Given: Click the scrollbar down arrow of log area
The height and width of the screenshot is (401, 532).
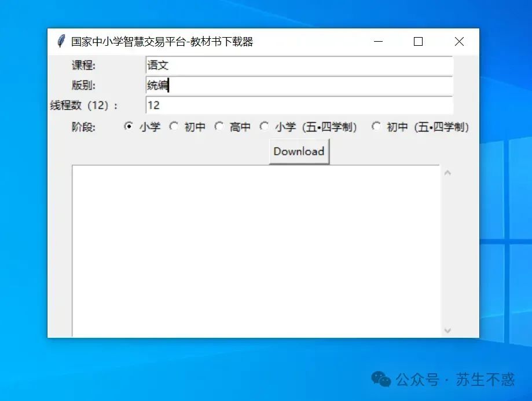Looking at the screenshot, I should [447, 330].
